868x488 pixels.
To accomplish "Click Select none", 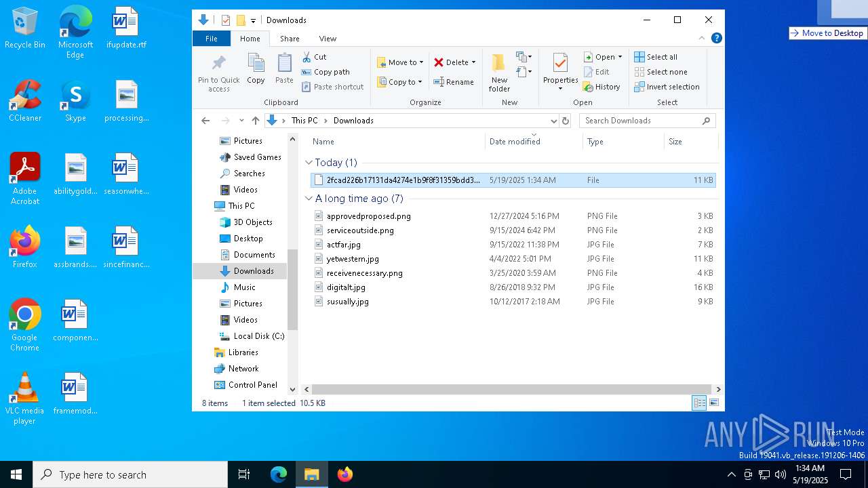I will pyautogui.click(x=660, y=72).
